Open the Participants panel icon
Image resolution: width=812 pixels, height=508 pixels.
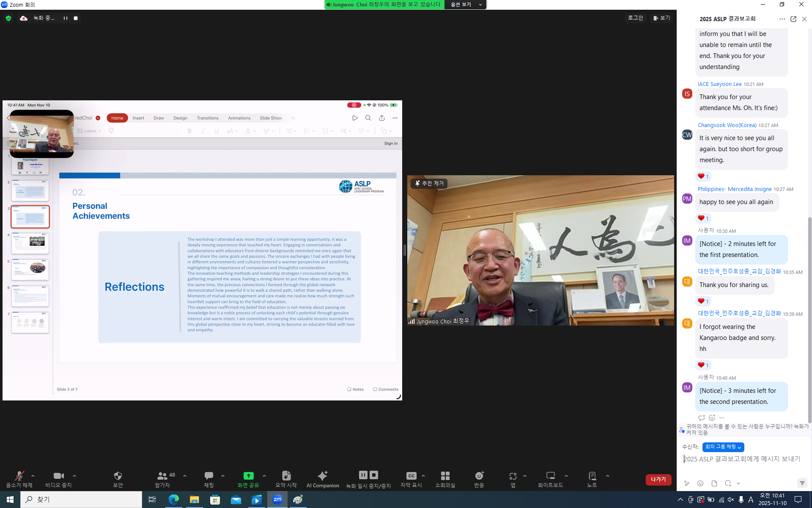(162, 476)
